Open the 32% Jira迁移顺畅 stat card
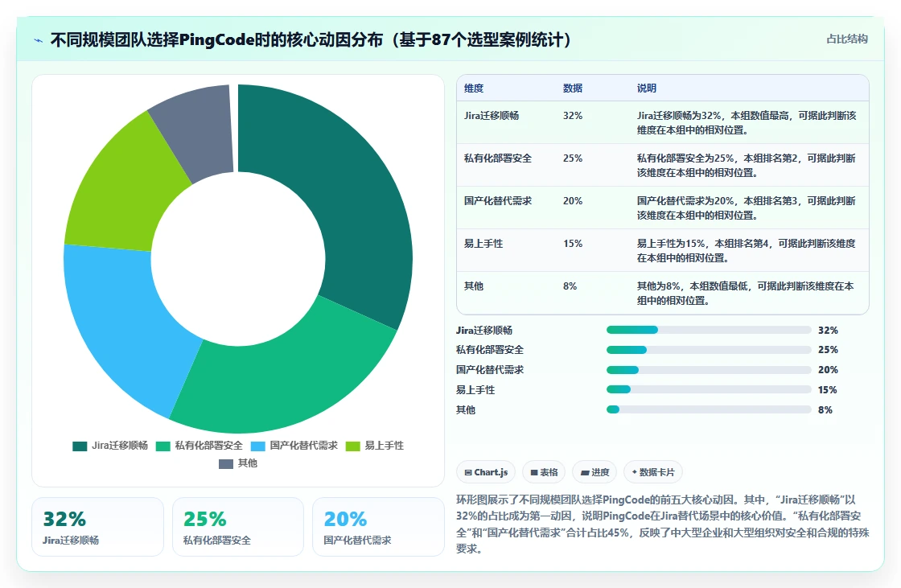Image resolution: width=901 pixels, height=588 pixels. (x=97, y=527)
